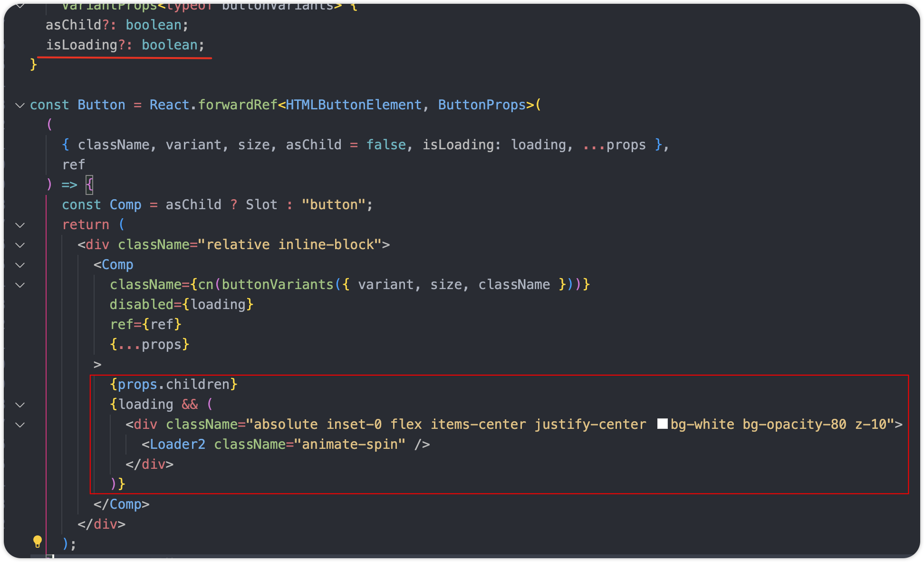Click the highlighted opening brace after arrow

click(x=89, y=184)
